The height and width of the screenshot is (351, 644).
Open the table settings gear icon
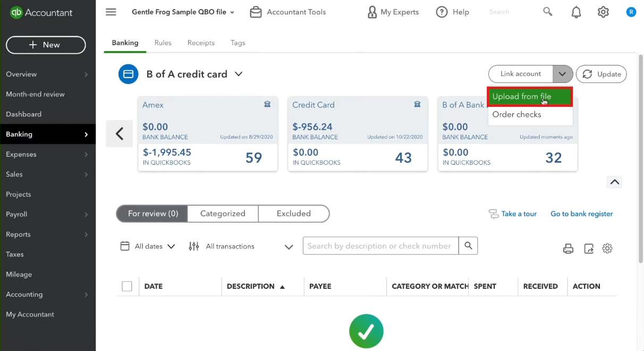click(607, 248)
